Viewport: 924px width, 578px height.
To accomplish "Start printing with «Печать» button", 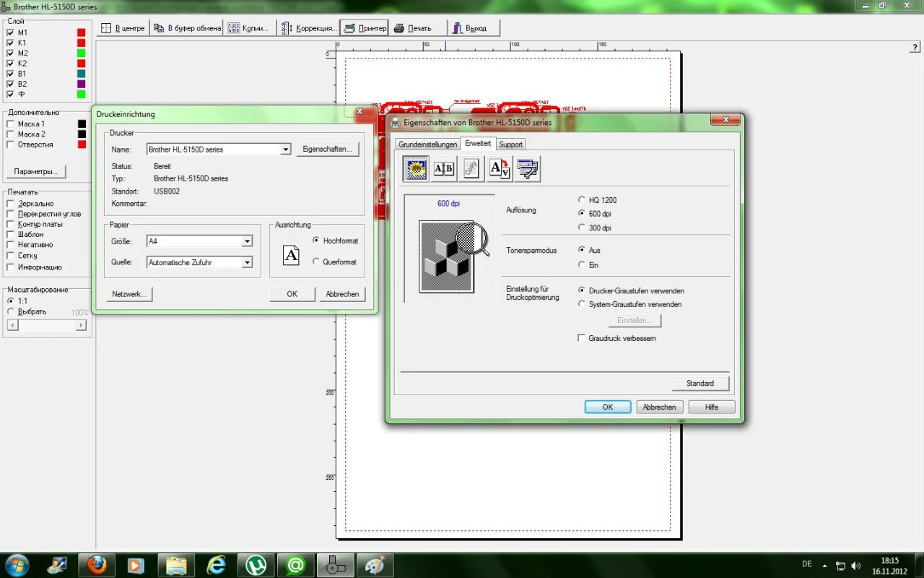I will coord(419,28).
